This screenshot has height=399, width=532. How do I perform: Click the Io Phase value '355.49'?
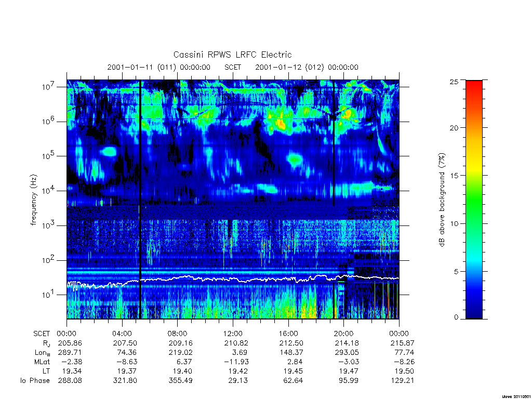click(x=180, y=381)
